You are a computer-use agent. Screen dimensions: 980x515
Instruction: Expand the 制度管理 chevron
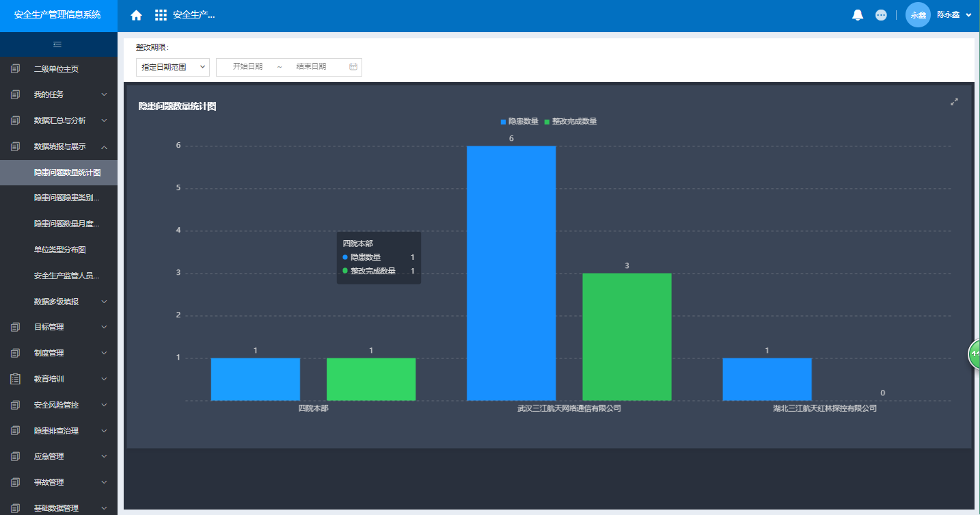[x=104, y=353]
